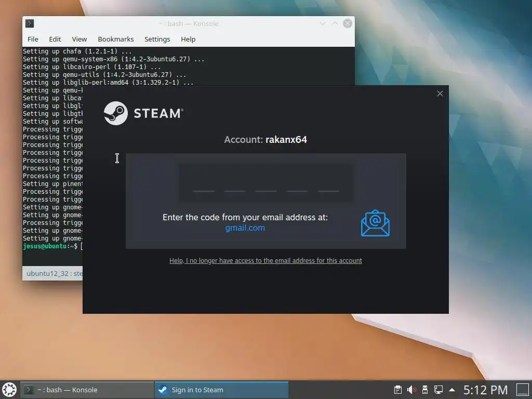Click the show desktop button in taskbar
Image resolution: width=532 pixels, height=399 pixels.
point(523,390)
